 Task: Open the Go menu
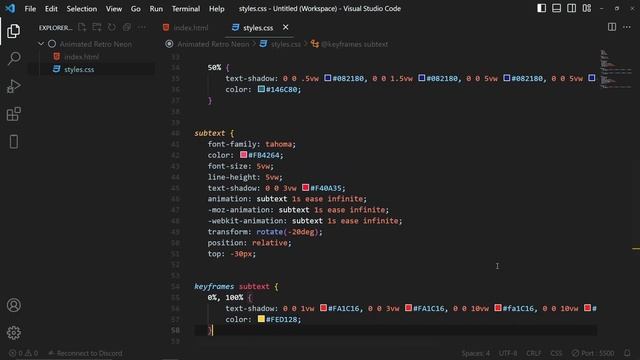point(136,9)
